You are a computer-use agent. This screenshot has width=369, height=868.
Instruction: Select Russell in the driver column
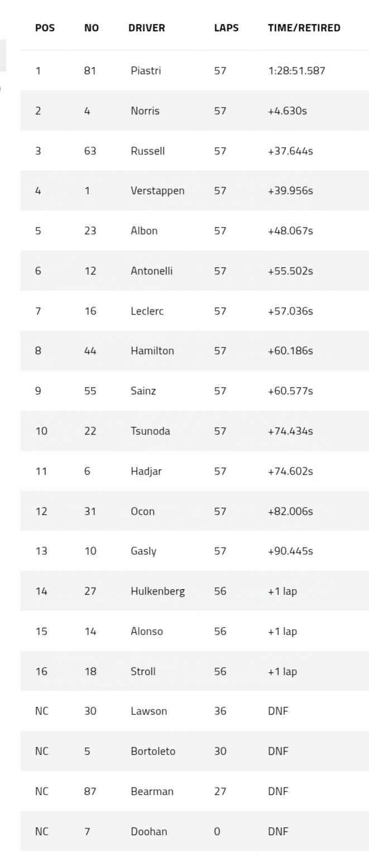(147, 151)
